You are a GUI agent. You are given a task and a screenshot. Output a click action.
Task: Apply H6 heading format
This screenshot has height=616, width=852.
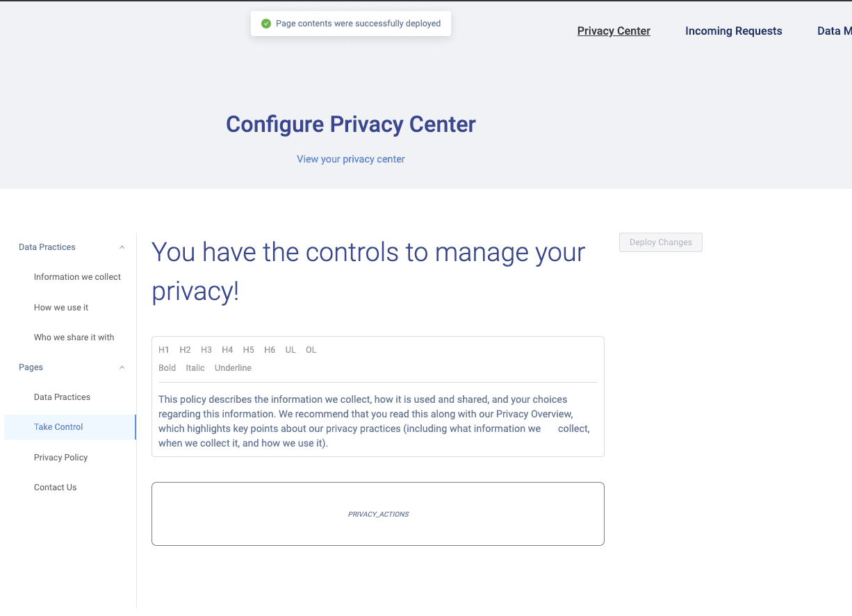click(270, 350)
